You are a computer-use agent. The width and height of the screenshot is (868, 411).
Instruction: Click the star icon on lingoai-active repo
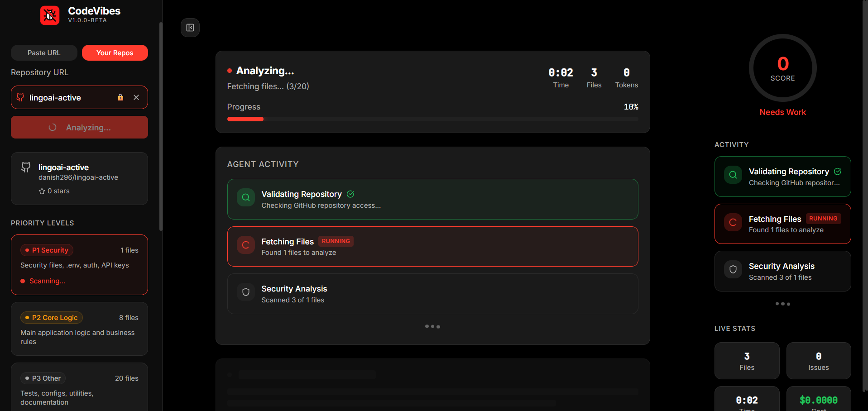(x=42, y=191)
